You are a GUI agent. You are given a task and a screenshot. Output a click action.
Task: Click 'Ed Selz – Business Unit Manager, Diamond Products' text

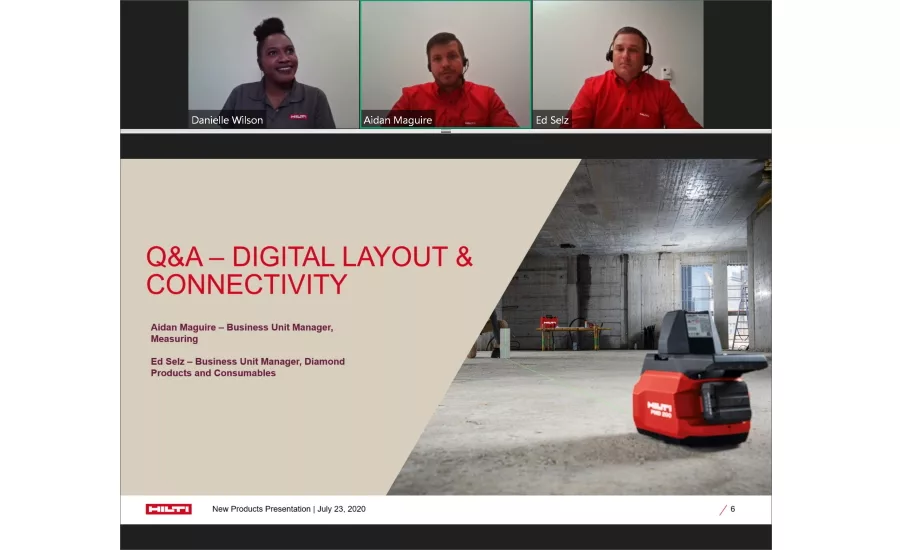(247, 367)
